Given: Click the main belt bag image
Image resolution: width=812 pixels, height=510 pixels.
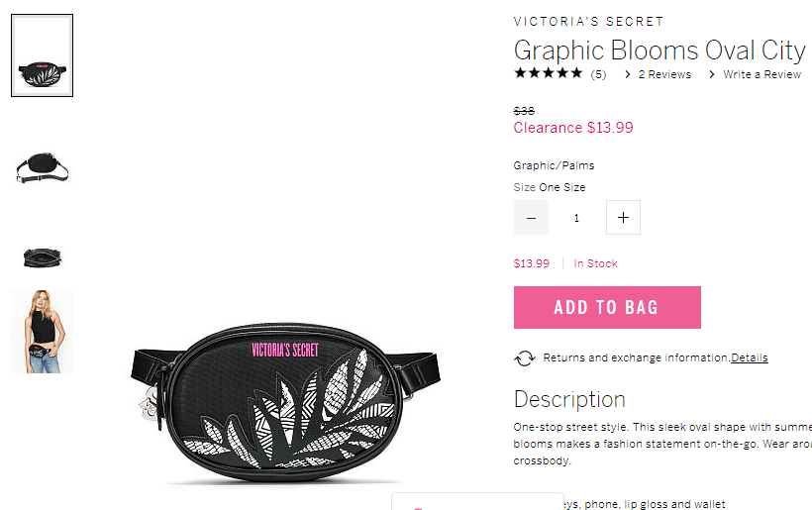Looking at the screenshot, I should 285,403.
